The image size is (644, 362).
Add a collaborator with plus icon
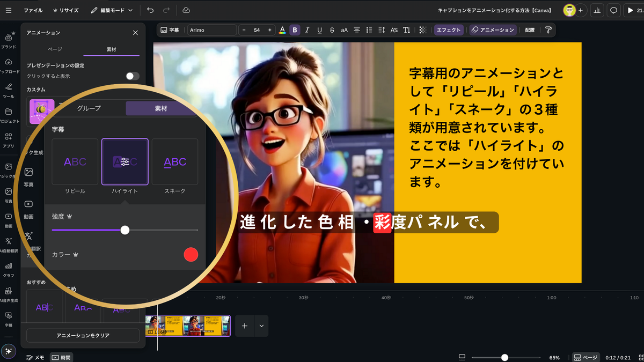point(580,10)
